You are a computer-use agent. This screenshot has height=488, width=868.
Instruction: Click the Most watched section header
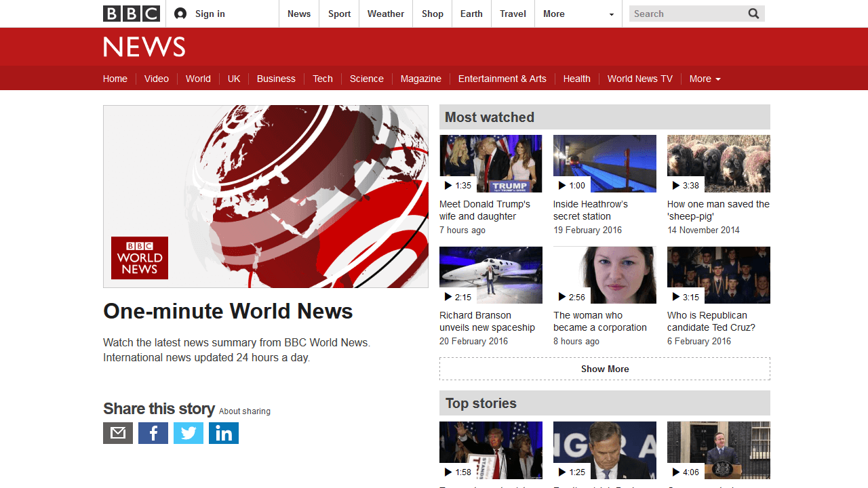point(605,117)
